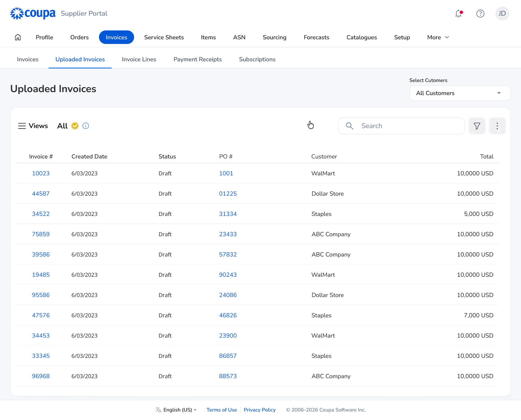Open the JD user avatar menu
The height and width of the screenshot is (420, 521).
502,14
